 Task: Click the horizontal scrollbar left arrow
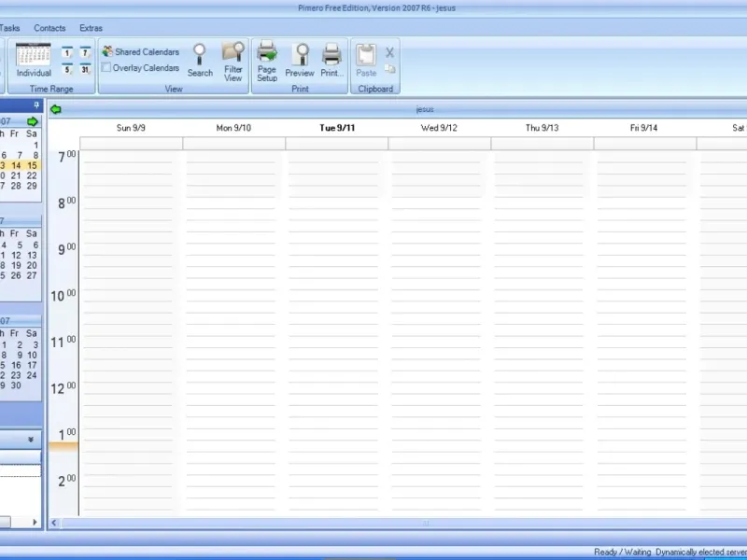tap(54, 523)
